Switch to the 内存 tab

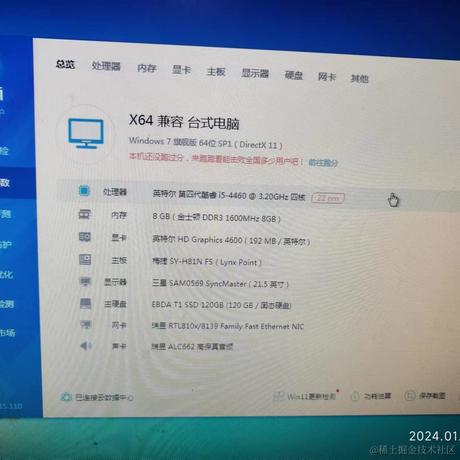coord(147,68)
